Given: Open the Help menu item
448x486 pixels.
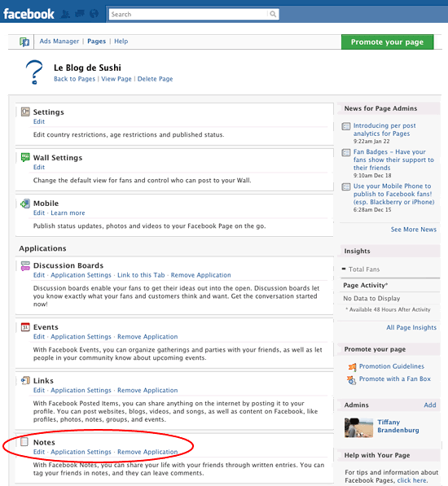Looking at the screenshot, I should click(x=121, y=42).
